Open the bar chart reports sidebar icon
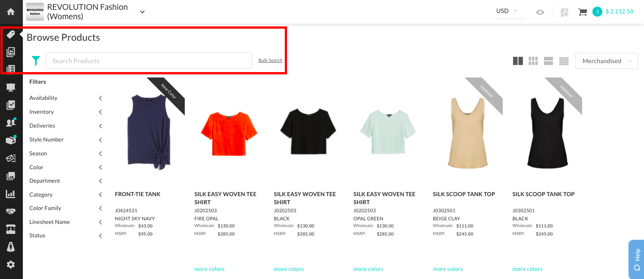This screenshot has height=279, width=644. 11,194
